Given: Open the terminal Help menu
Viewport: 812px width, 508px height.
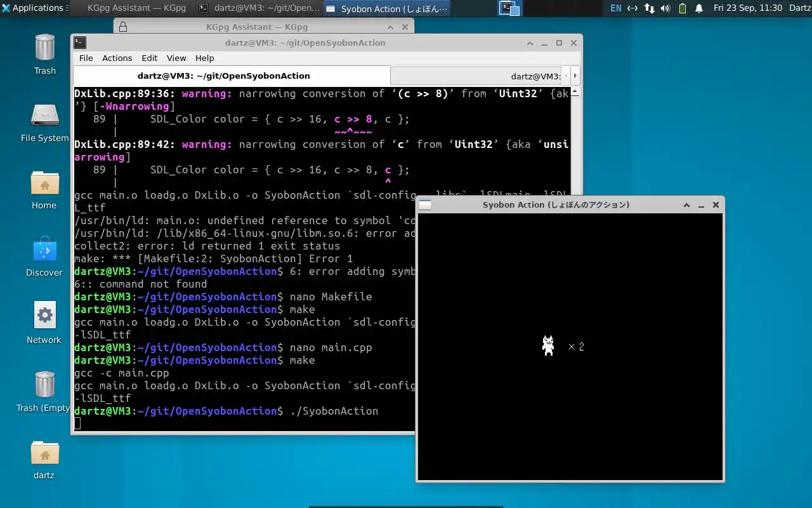Looking at the screenshot, I should pyautogui.click(x=204, y=58).
